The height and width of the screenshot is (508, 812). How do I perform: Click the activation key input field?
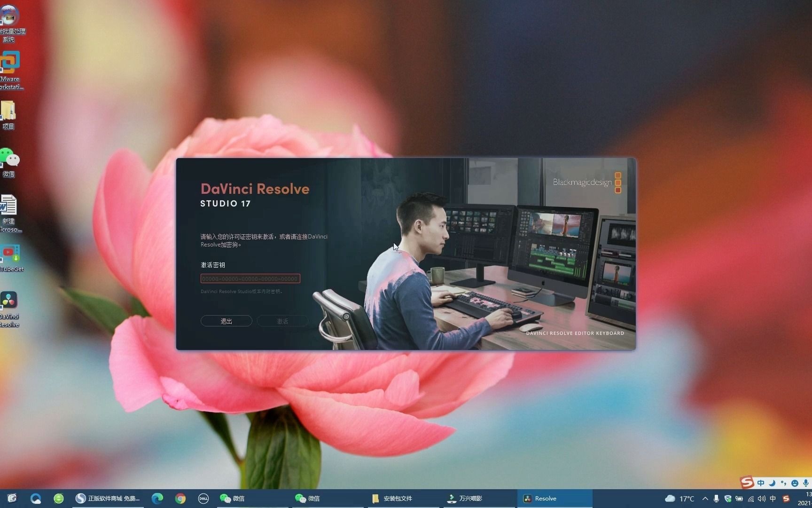250,278
